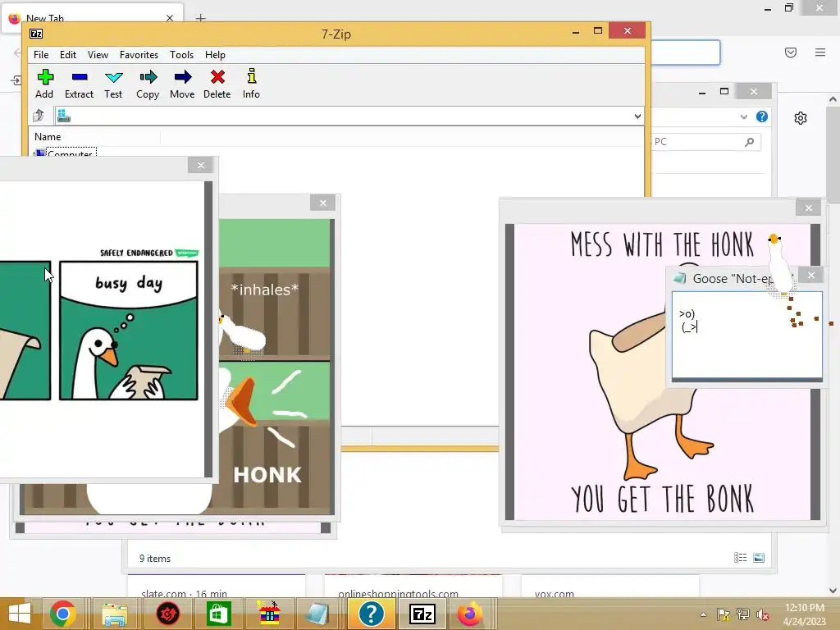Open the vox.com article link
This screenshot has width=840, height=630.
tap(554, 594)
